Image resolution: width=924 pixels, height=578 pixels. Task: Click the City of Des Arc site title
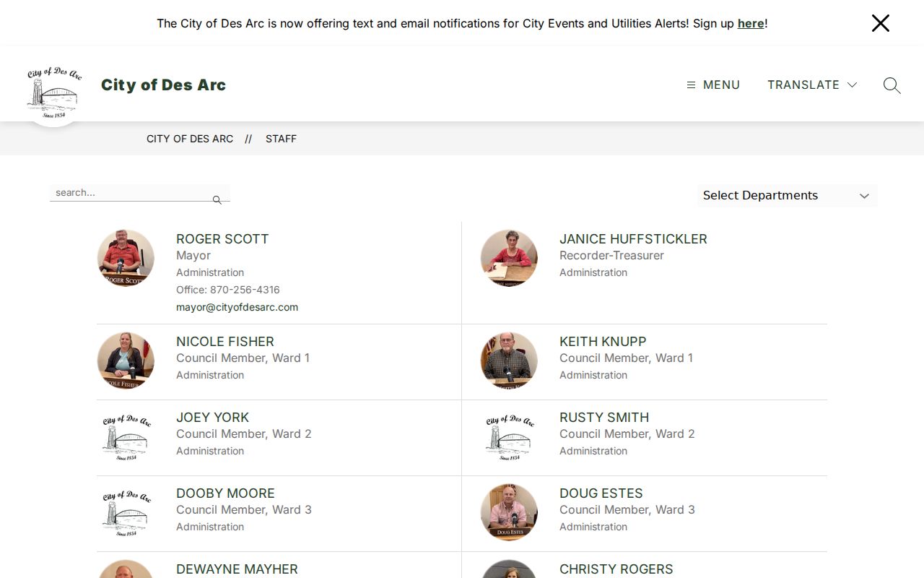(163, 85)
